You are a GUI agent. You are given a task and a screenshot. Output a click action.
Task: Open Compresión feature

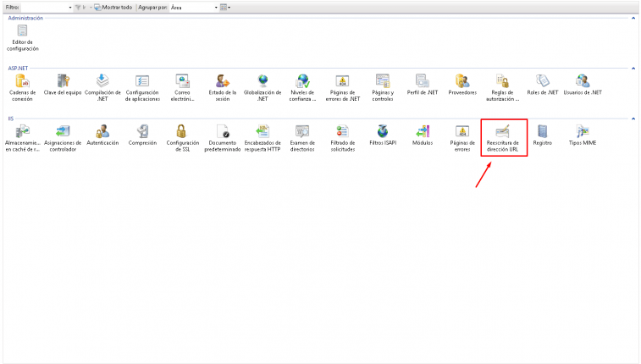142,135
